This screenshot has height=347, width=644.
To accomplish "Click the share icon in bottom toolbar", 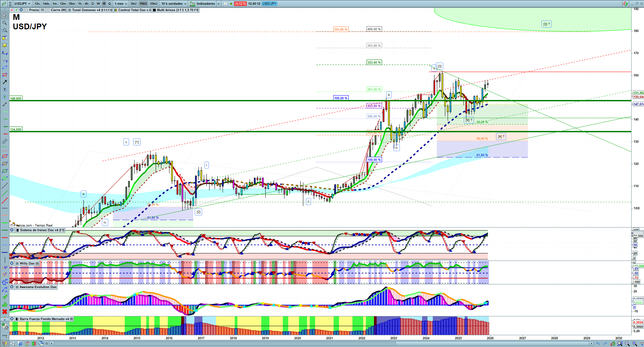I will coord(13,344).
